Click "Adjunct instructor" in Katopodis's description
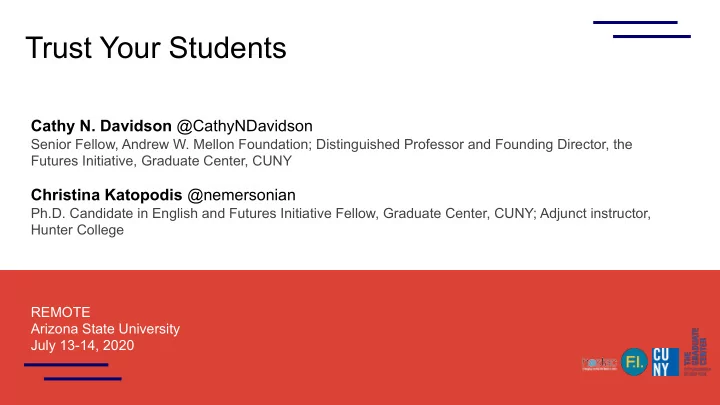This screenshot has height=405, width=720. 595,213
